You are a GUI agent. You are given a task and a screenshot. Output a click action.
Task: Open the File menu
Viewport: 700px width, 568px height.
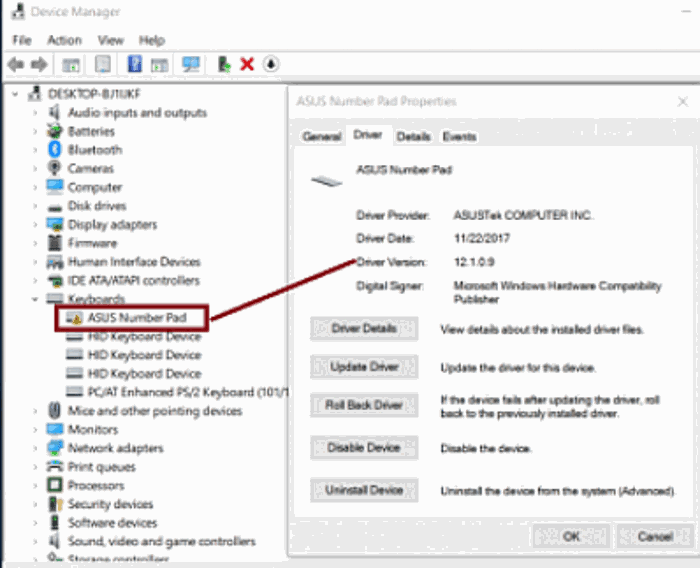coord(22,40)
